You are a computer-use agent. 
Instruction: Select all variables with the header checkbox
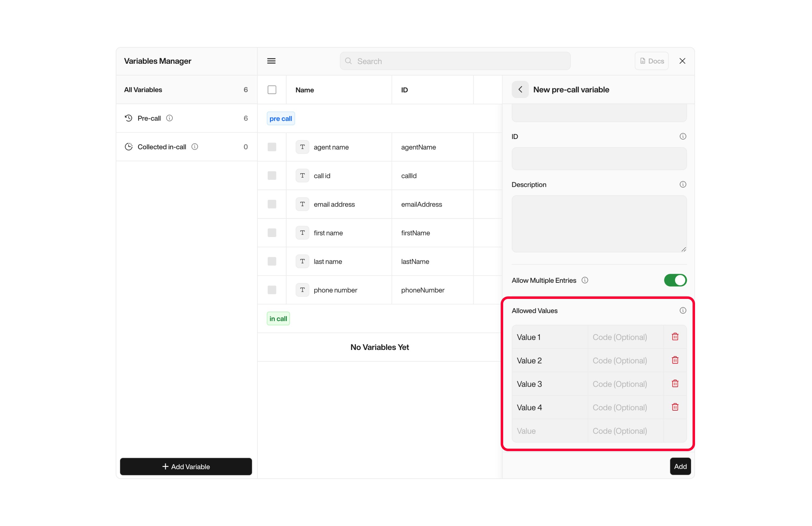pyautogui.click(x=272, y=89)
